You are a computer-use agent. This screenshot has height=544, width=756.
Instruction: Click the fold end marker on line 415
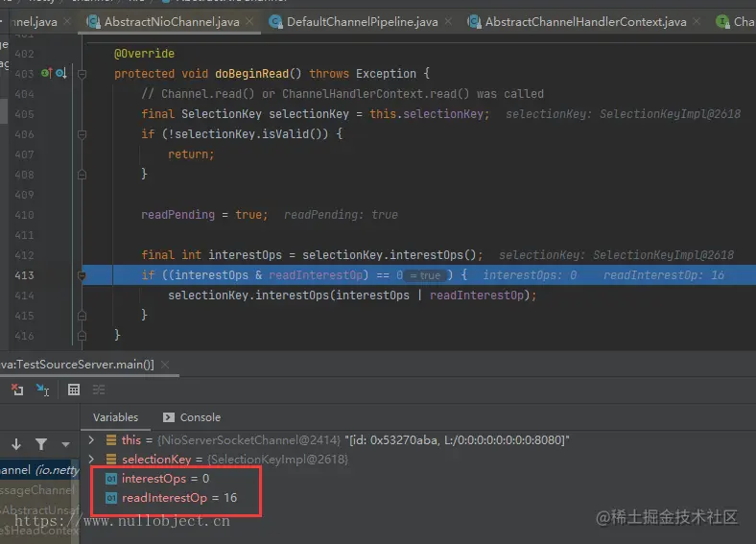pos(82,316)
